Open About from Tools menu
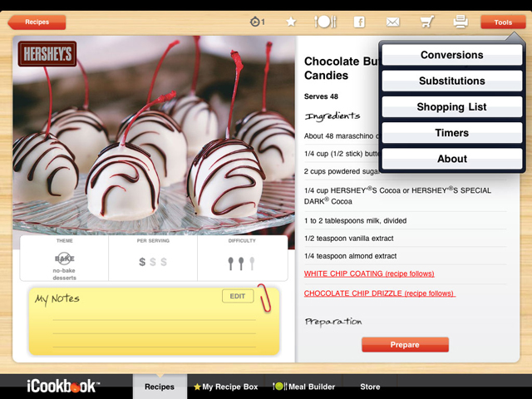 click(x=452, y=159)
